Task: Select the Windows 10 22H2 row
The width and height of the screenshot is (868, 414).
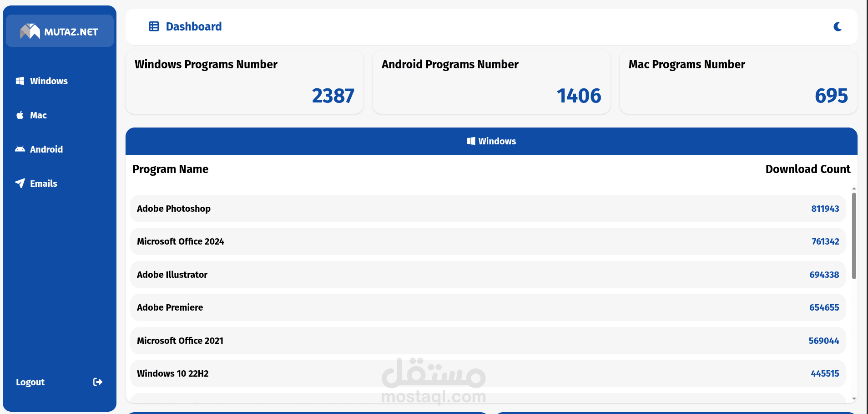Action: [488, 373]
